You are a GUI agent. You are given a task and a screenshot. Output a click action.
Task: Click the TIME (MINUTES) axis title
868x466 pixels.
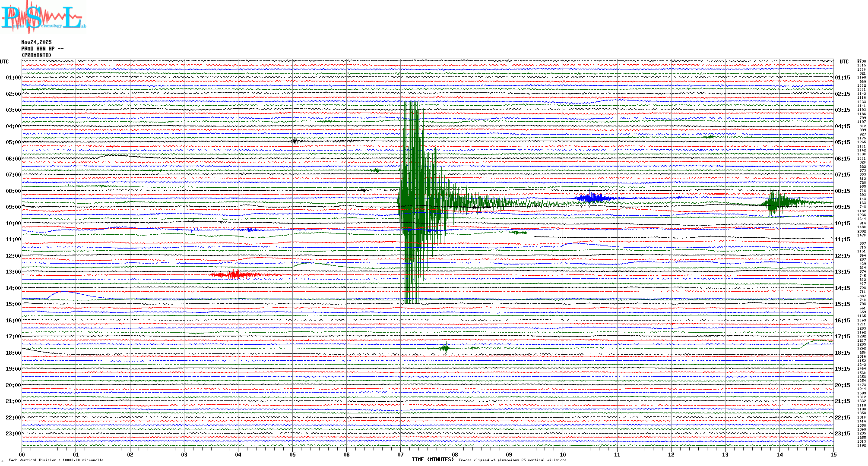[x=432, y=460]
